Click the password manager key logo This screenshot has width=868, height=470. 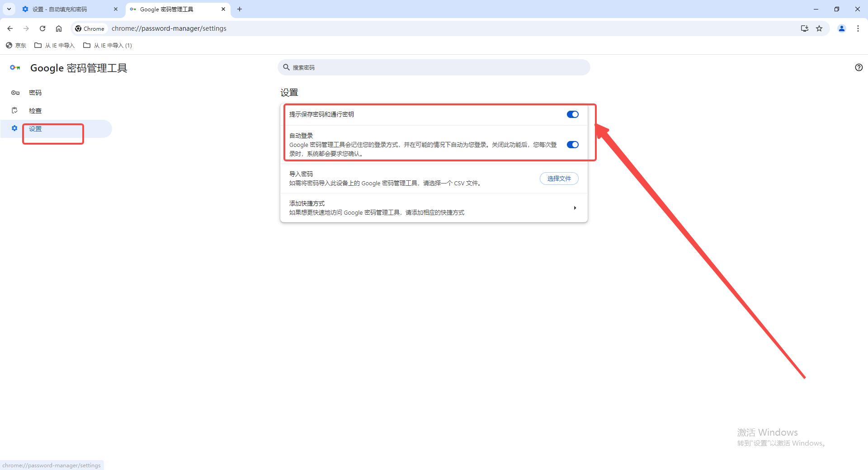point(15,68)
